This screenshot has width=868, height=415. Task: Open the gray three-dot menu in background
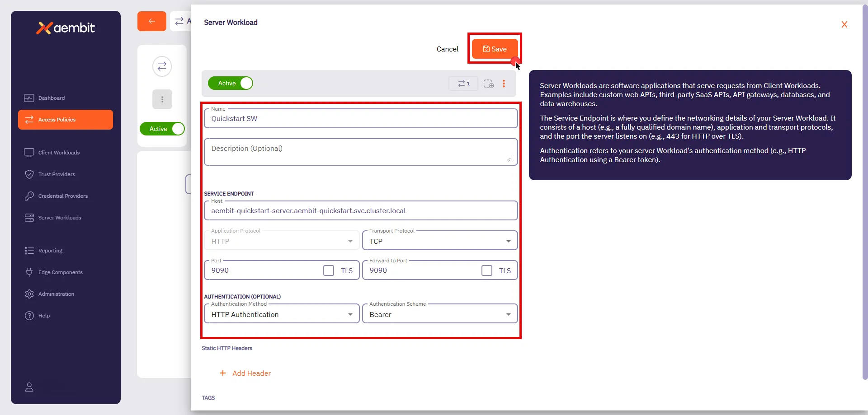[162, 99]
